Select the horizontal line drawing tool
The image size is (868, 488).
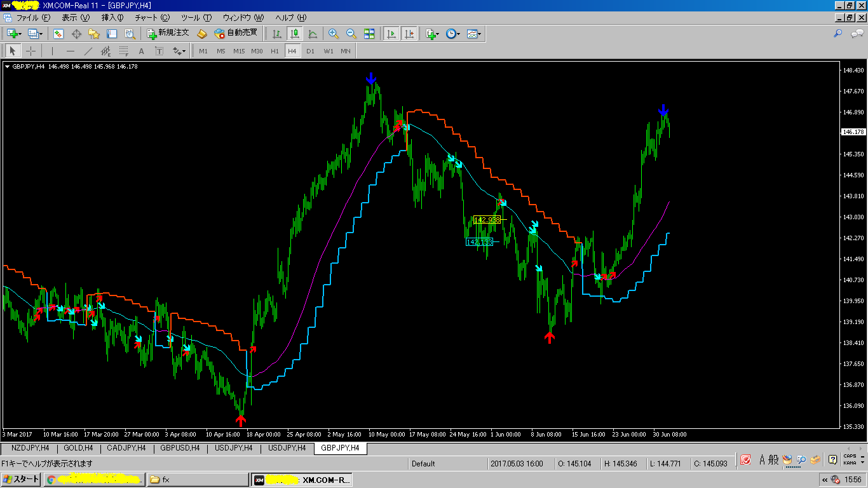(70, 51)
